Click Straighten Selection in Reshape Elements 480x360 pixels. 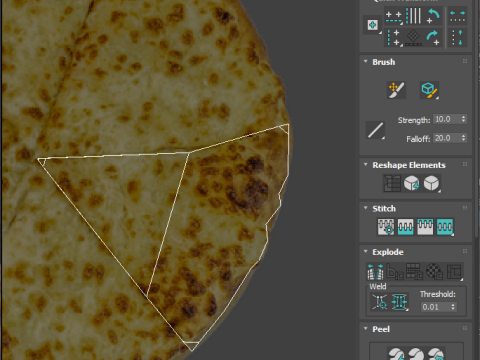[x=392, y=183]
